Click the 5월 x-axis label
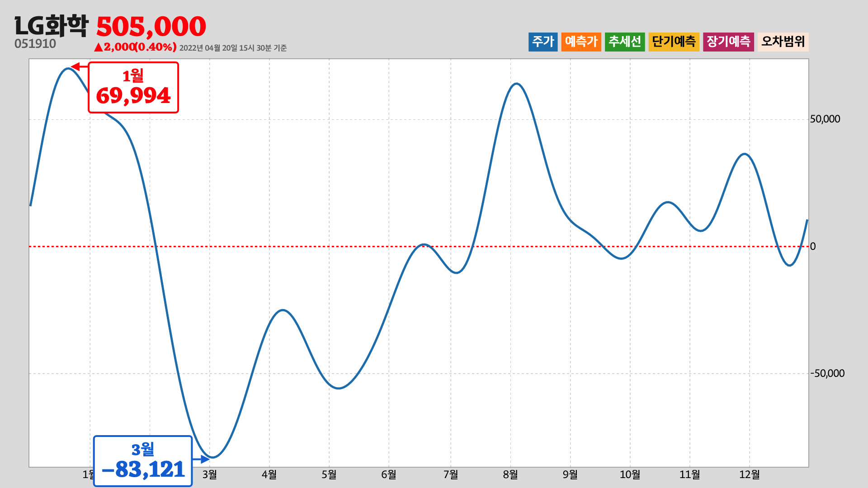The image size is (868, 488). pos(329,474)
